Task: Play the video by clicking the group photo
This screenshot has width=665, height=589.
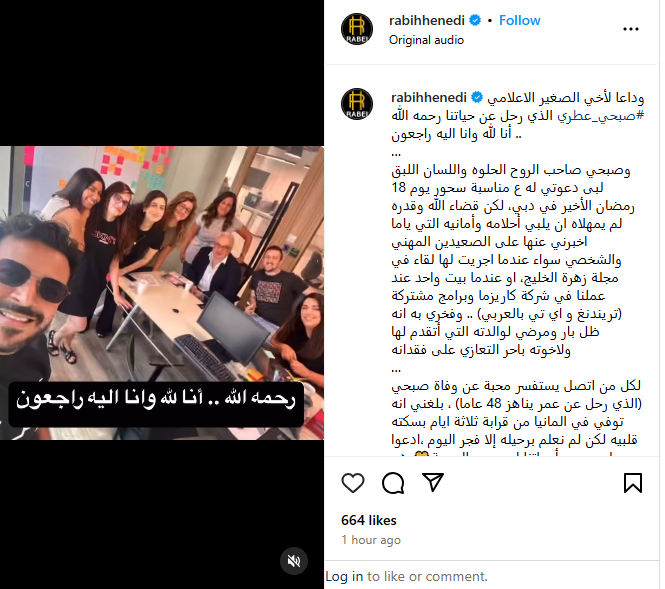Action: 162,263
